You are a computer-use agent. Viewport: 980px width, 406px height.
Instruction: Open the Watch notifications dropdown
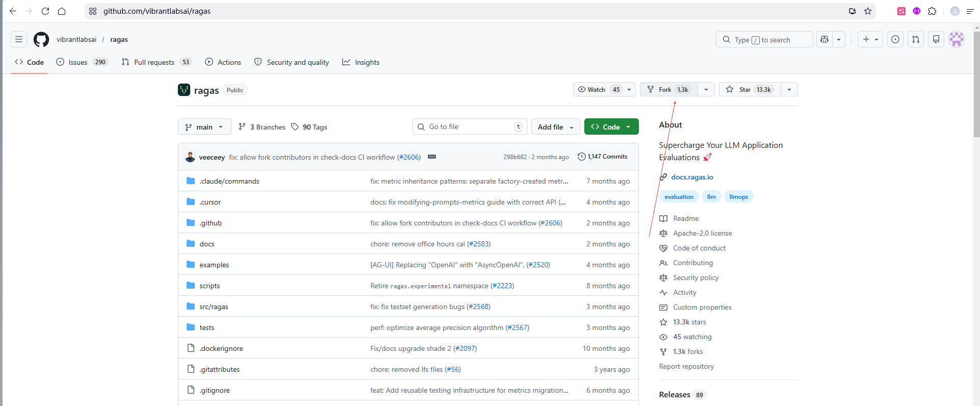(x=604, y=89)
